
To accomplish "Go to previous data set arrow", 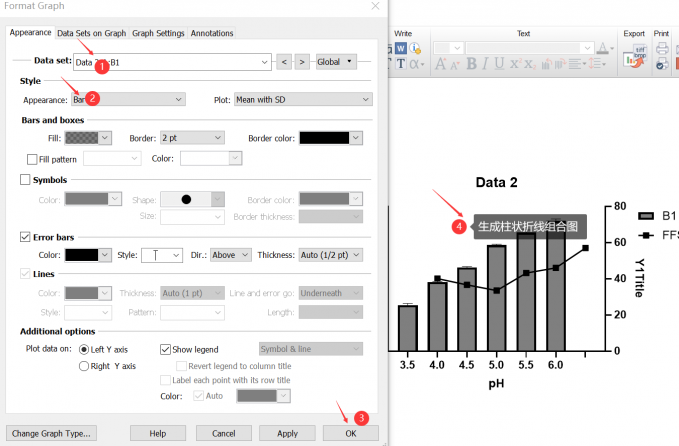I will pos(284,62).
